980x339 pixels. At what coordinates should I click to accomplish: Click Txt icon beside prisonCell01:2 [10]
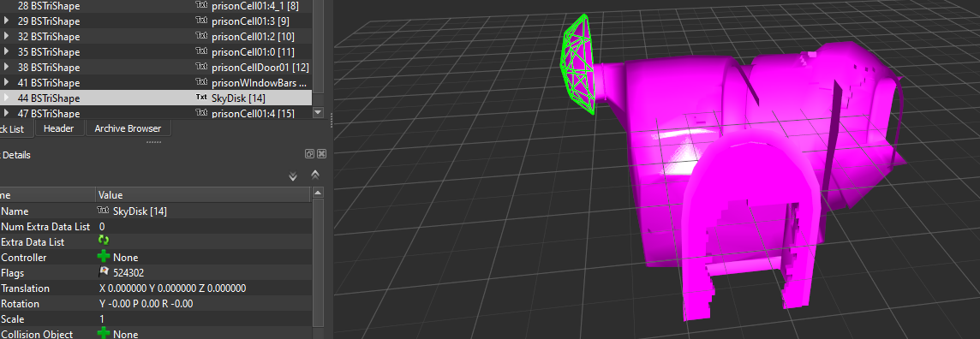pos(201,36)
